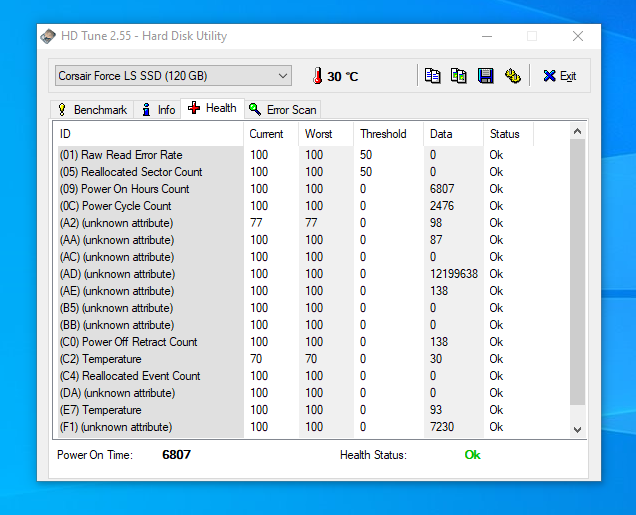The height and width of the screenshot is (515, 636).
Task: Click the ID column header
Action: pyautogui.click(x=150, y=134)
